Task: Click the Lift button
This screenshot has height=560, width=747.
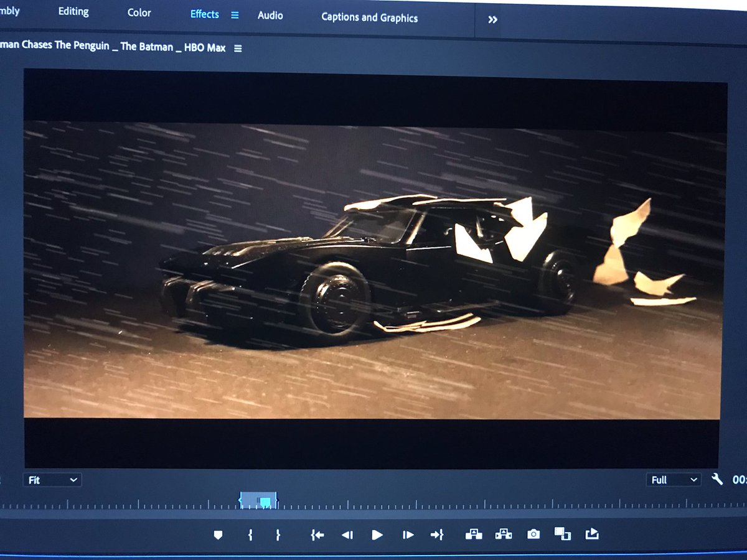Action: [474, 534]
